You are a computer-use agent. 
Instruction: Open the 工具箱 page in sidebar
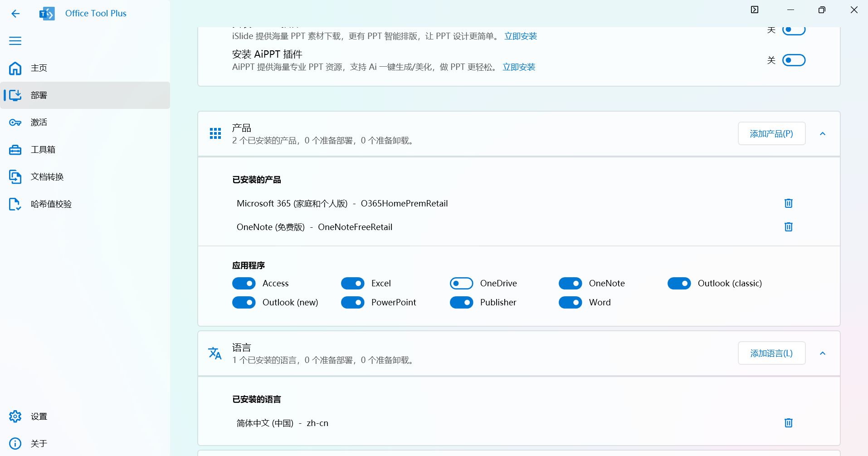(x=43, y=150)
